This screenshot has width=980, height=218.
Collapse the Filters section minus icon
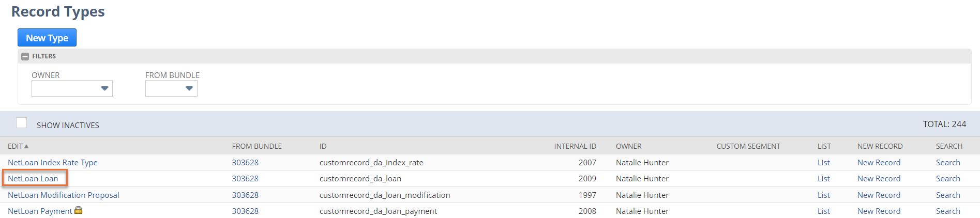pyautogui.click(x=25, y=56)
